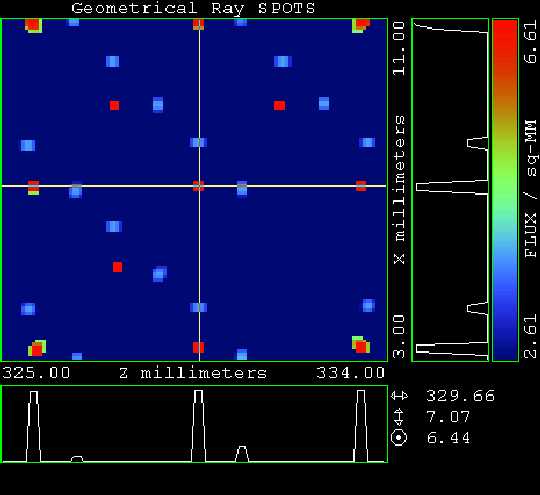Click the red spot at bottom center on the vertical line
The image size is (540, 495).
[x=198, y=347]
